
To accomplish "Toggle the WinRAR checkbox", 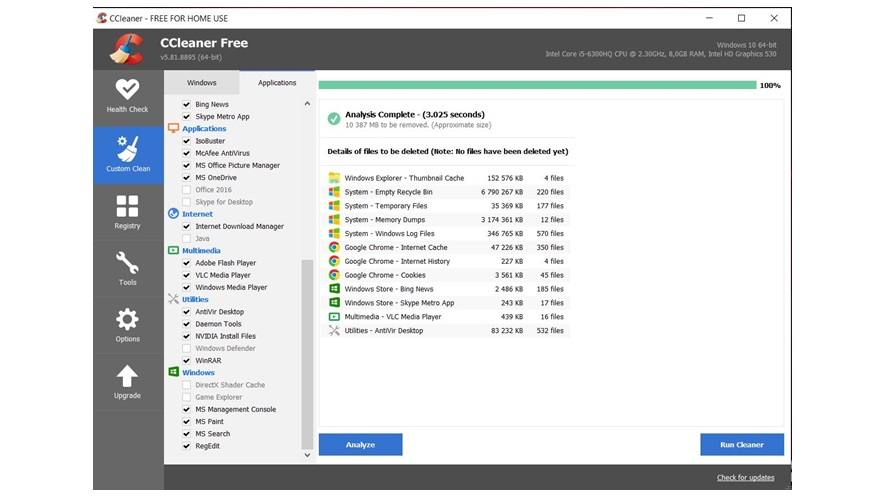I will (186, 361).
